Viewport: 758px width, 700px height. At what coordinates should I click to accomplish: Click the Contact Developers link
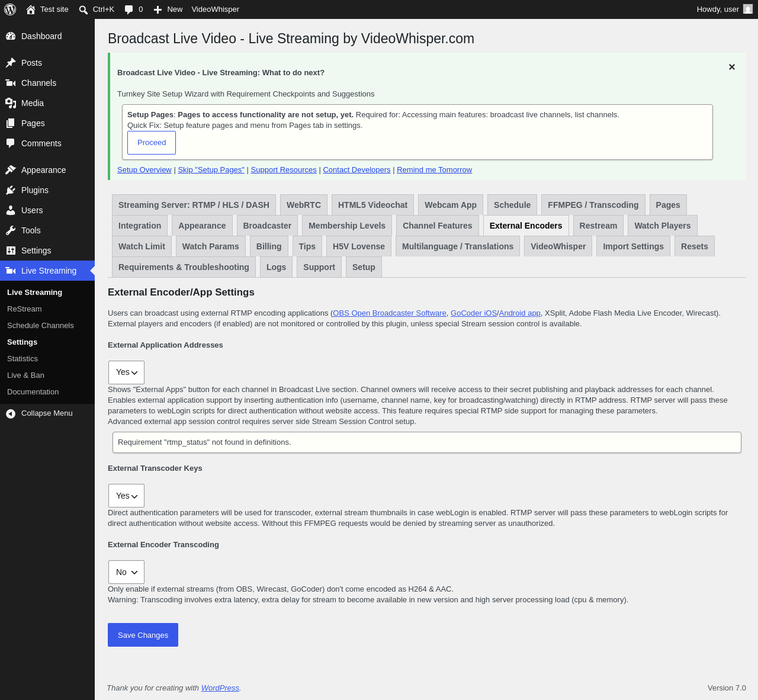point(356,170)
